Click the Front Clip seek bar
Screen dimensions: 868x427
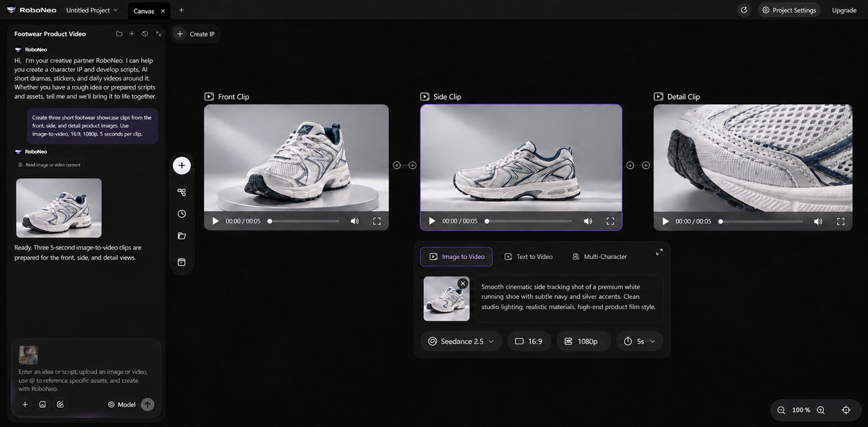point(304,221)
